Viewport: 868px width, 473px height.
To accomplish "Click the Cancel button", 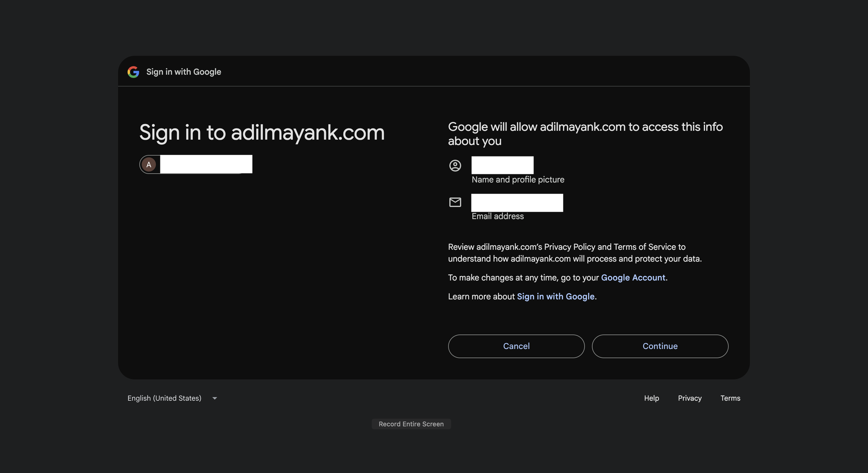I will pyautogui.click(x=516, y=346).
